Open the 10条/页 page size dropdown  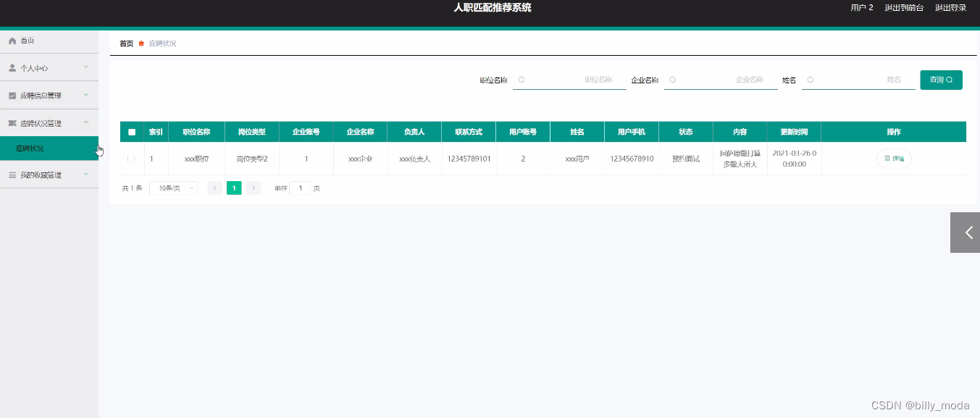pyautogui.click(x=172, y=188)
